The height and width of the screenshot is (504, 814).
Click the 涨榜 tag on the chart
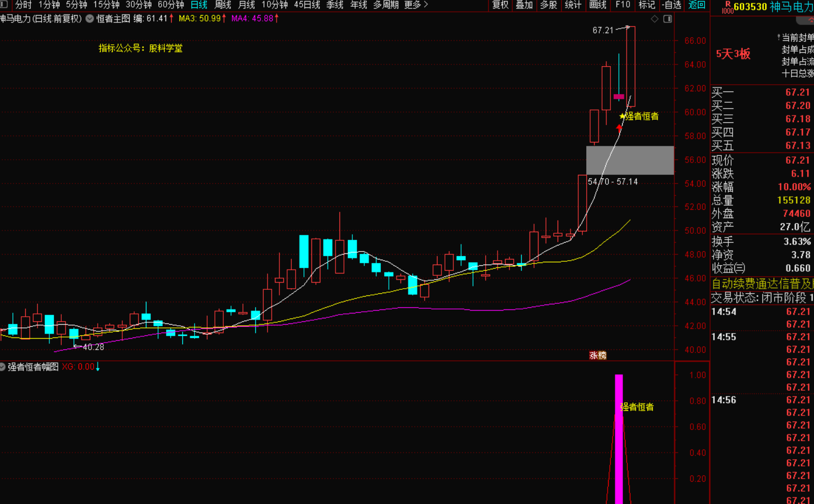(597, 355)
